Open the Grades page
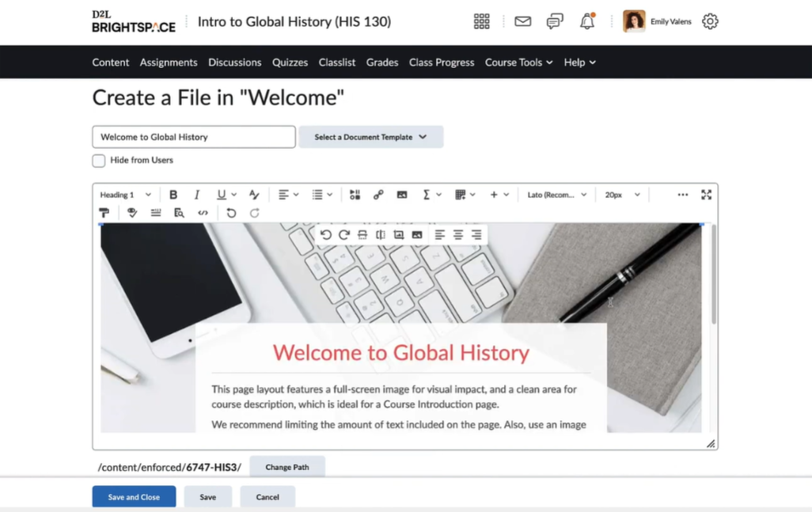The image size is (812, 512). tap(382, 63)
